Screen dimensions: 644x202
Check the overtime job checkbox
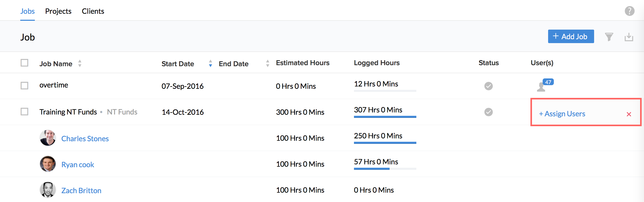pos(24,86)
